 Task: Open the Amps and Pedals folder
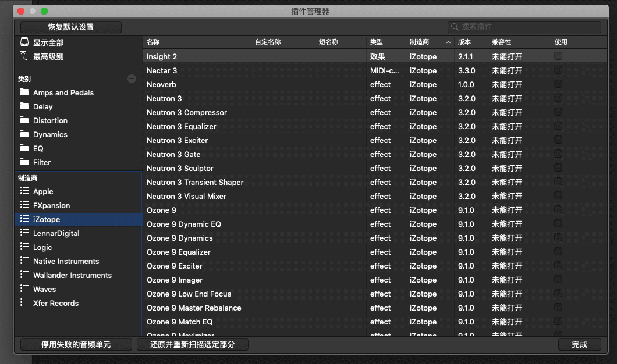coord(24,92)
